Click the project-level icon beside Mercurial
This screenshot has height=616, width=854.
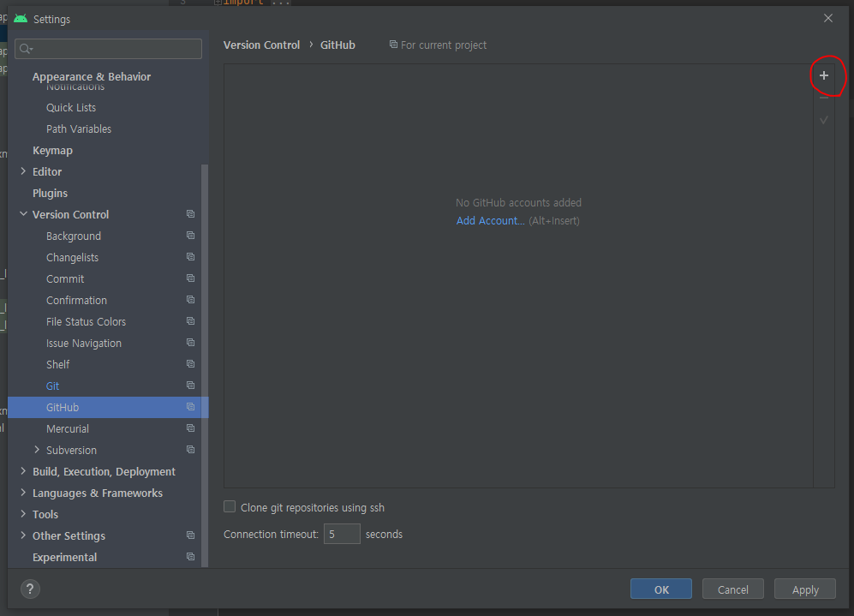coord(190,428)
